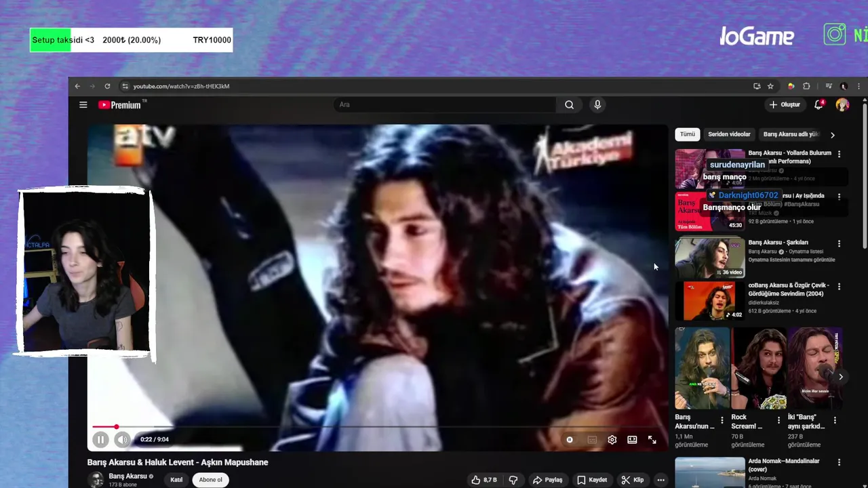
Task: Open options for İki "Barış" short
Action: coord(835,420)
